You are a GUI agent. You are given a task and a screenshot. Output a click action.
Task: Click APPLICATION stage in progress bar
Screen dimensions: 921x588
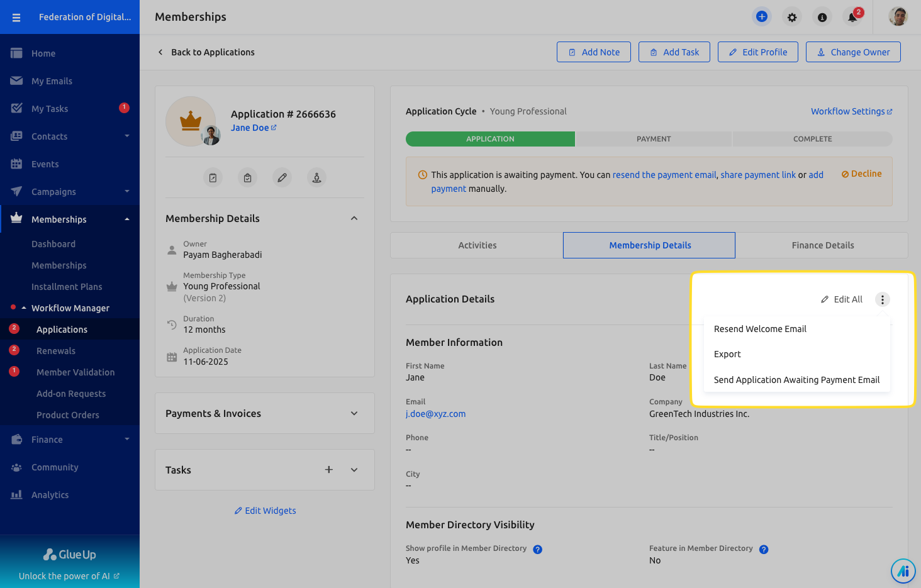(490, 139)
